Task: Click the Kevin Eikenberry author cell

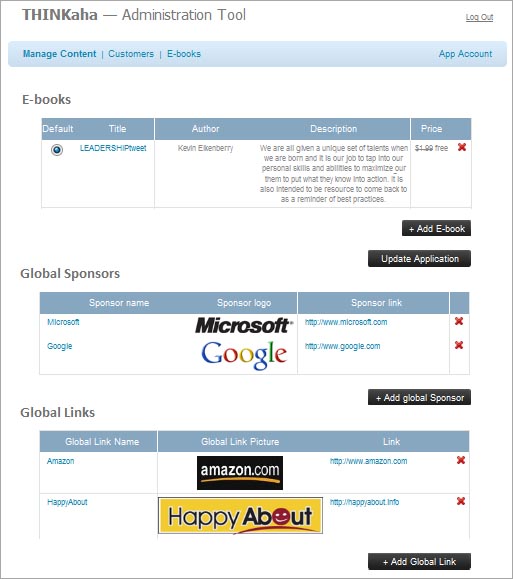Action: coord(205,148)
